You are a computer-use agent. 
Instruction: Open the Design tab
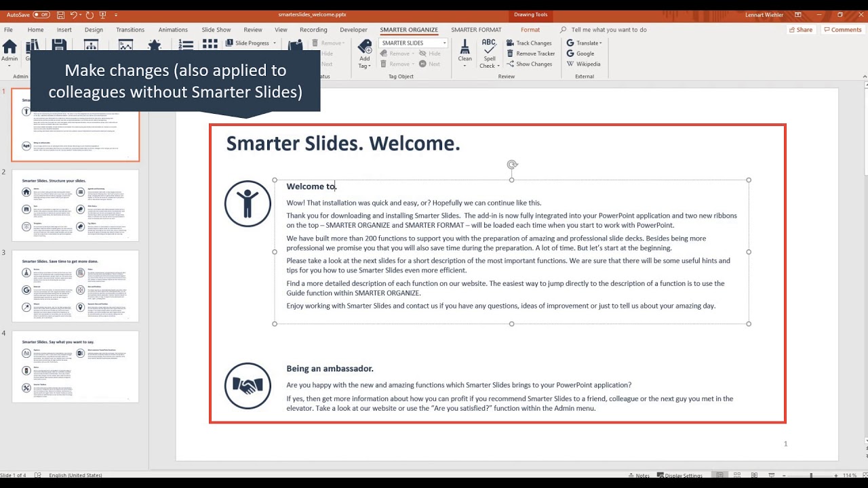pyautogui.click(x=94, y=30)
